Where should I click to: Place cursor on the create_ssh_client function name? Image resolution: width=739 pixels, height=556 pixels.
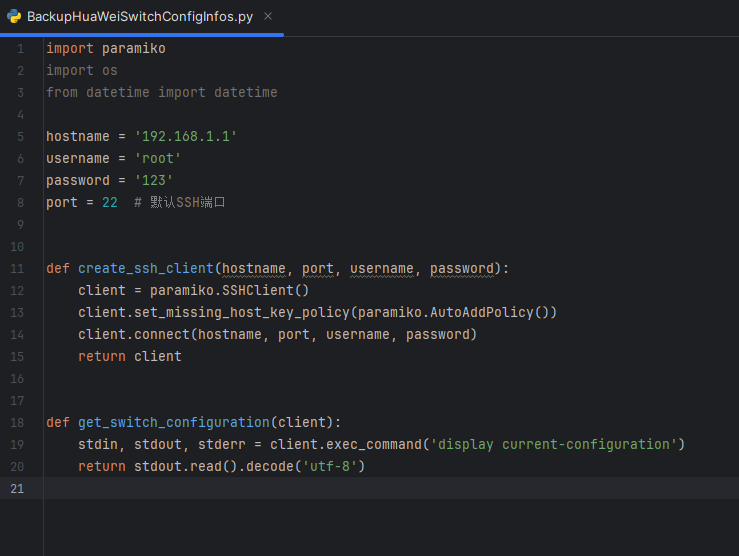pos(146,269)
